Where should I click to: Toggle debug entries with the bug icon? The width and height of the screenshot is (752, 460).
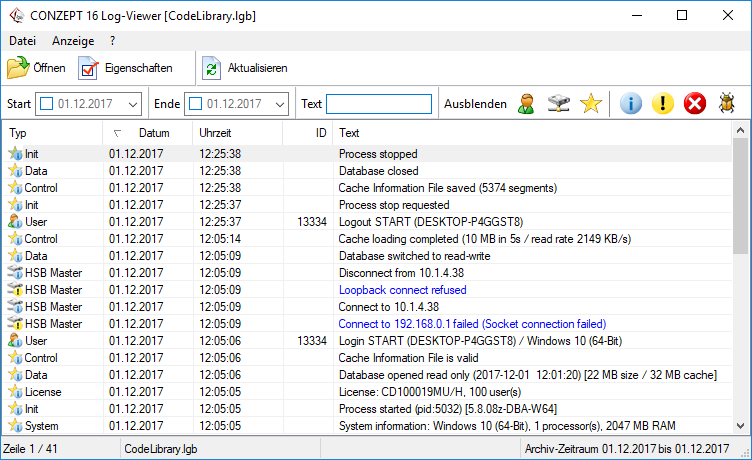click(x=726, y=104)
